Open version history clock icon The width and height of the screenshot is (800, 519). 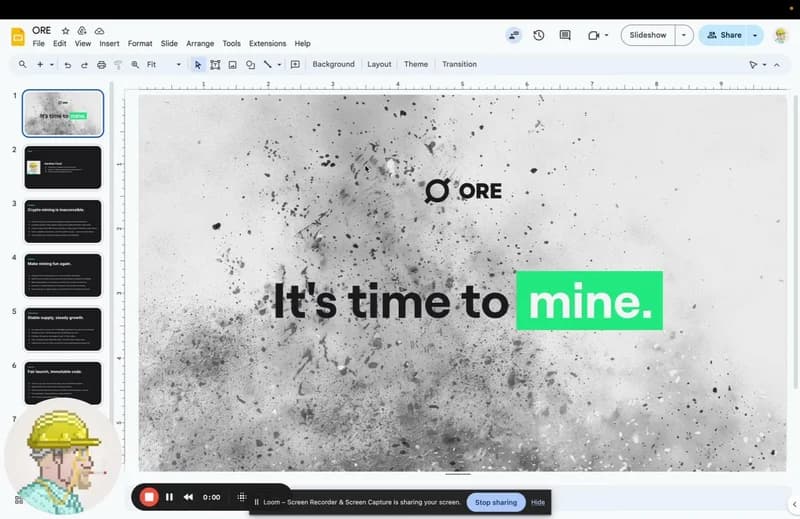point(539,35)
